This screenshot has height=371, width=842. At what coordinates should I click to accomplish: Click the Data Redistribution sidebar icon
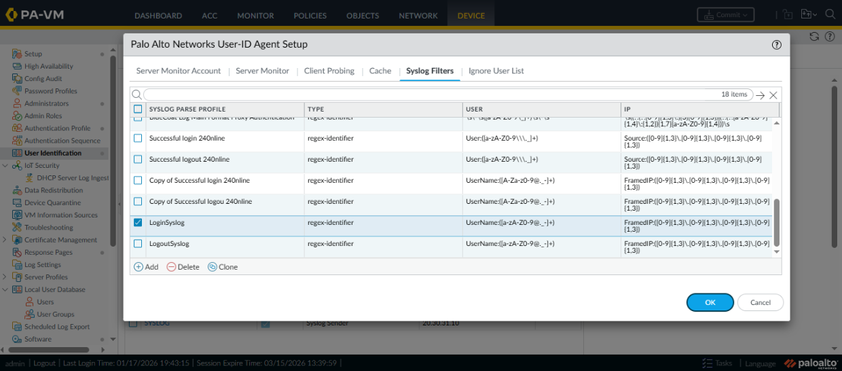[x=18, y=190]
